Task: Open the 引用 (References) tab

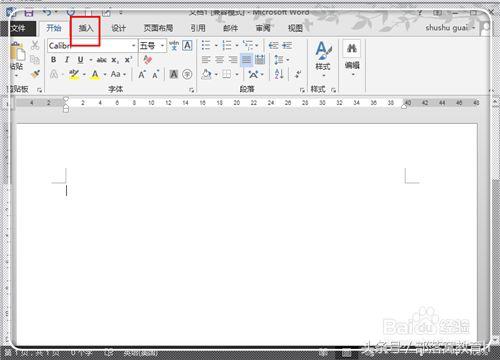Action: (x=198, y=29)
